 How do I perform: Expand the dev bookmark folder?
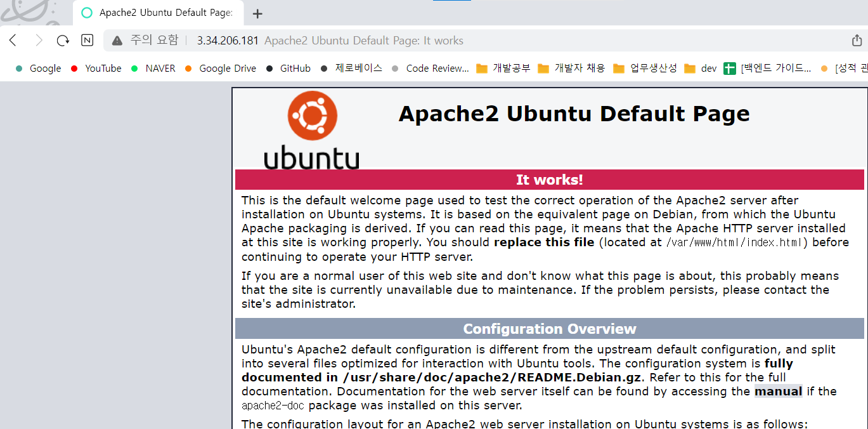[701, 69]
